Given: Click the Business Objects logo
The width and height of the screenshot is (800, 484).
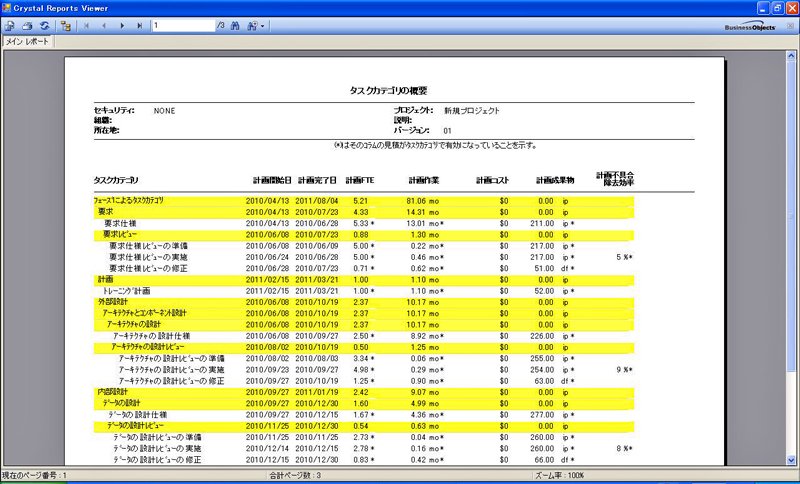Looking at the screenshot, I should (x=750, y=26).
